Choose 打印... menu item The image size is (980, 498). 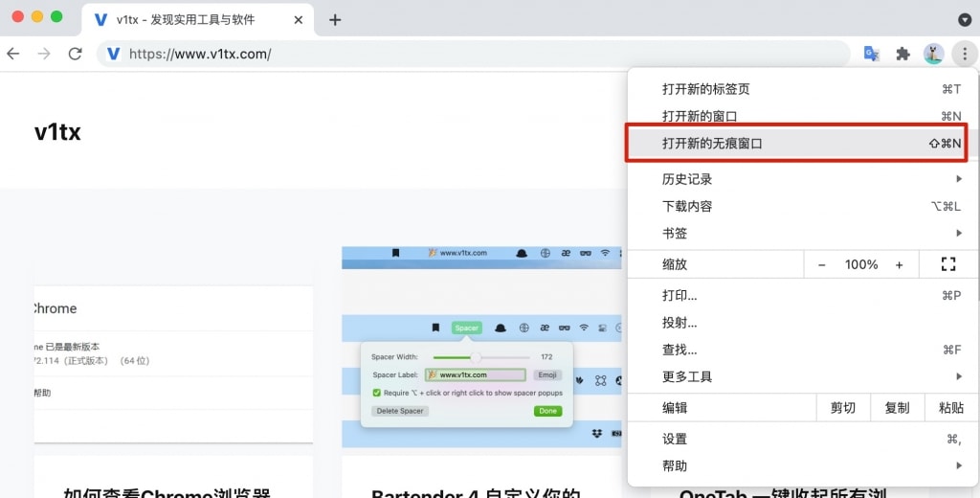803,295
